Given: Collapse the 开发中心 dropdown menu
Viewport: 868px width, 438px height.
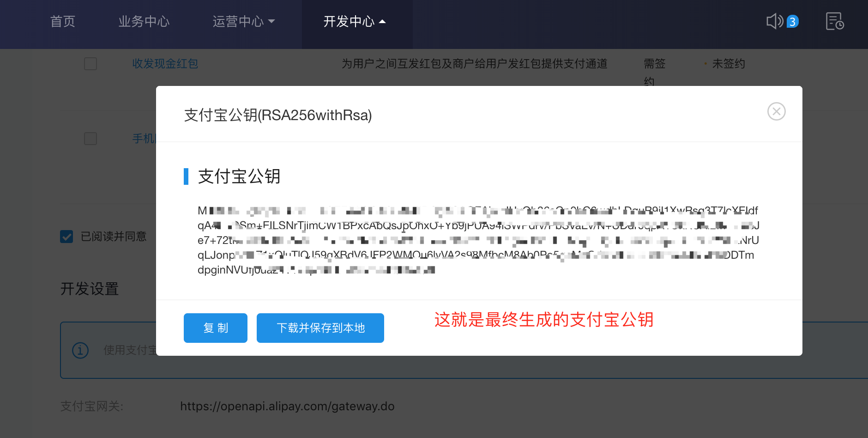Looking at the screenshot, I should click(355, 21).
